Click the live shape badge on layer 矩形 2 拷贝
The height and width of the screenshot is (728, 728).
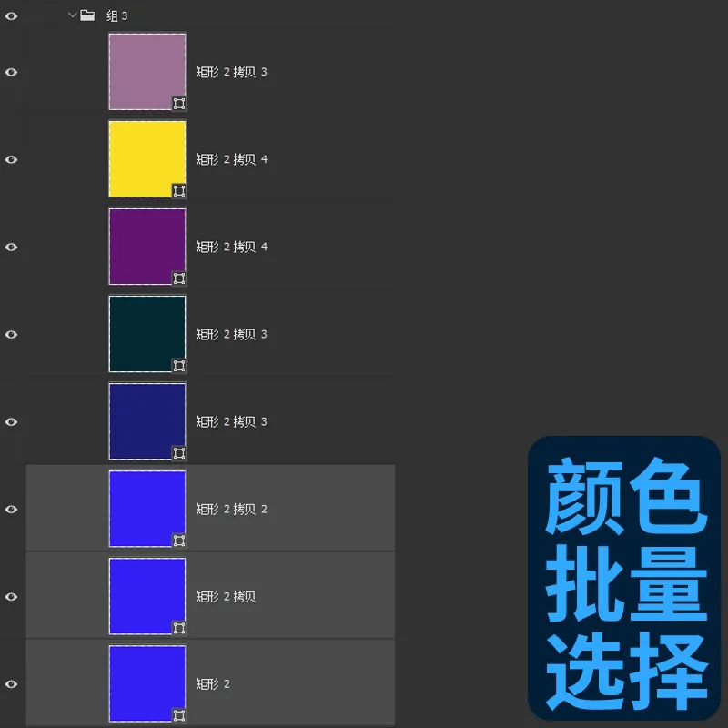[x=178, y=627]
